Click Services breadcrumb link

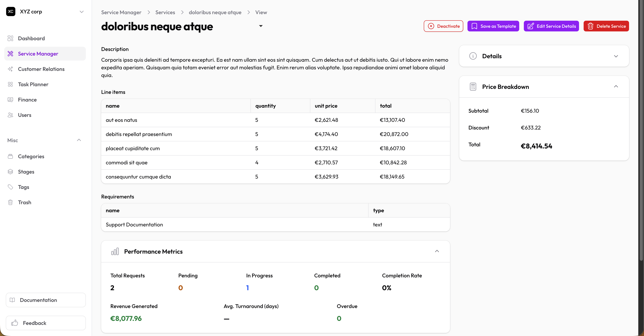pyautogui.click(x=165, y=12)
